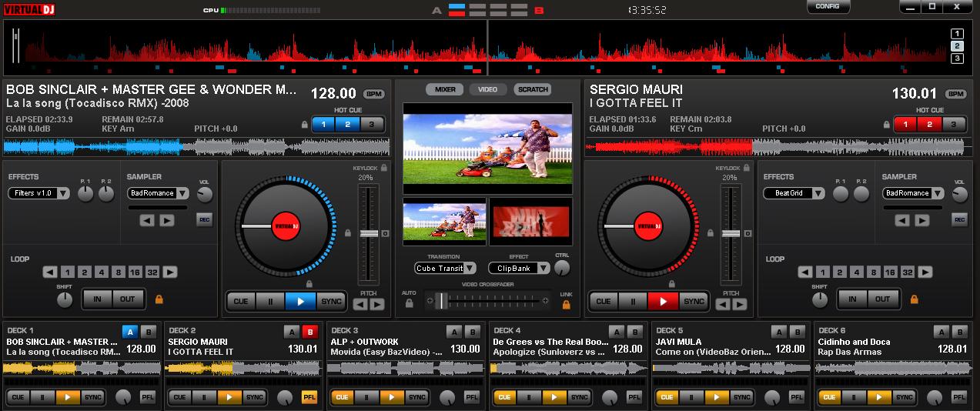Switch to the MIXER tab
The image size is (980, 411).
click(445, 89)
